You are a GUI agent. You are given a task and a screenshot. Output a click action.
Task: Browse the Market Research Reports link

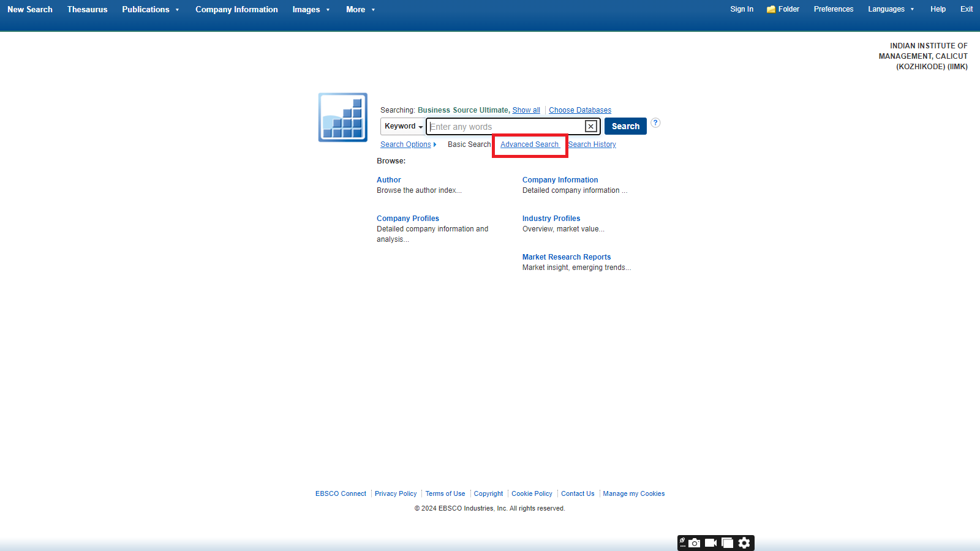tap(566, 257)
